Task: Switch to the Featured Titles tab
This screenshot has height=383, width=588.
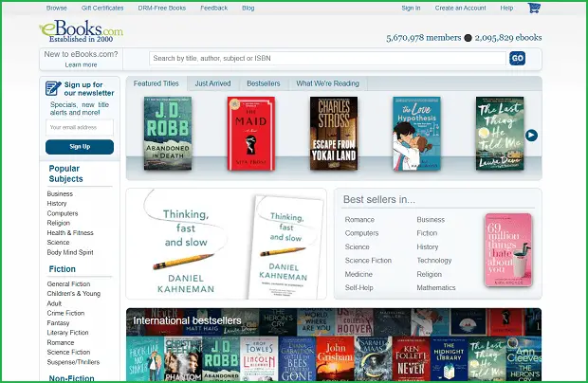Action: tap(156, 83)
